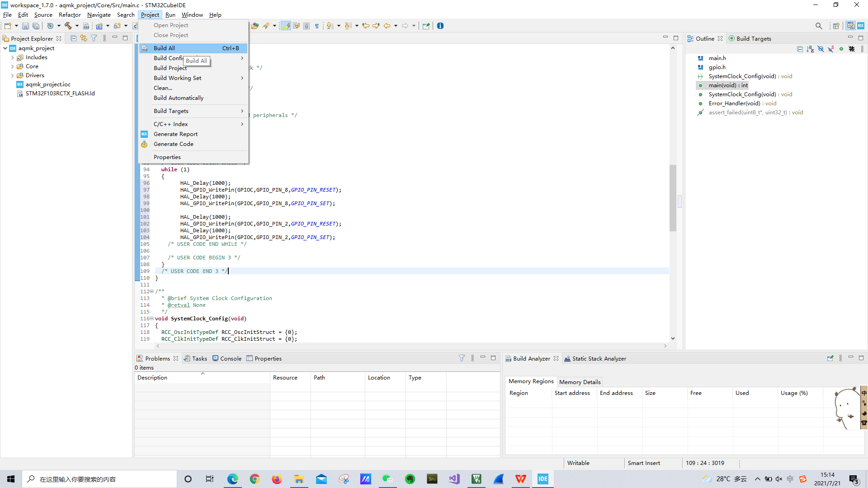868x488 pixels.
Task: Switch to the Static Stack Analyzer tab
Action: tap(595, 358)
